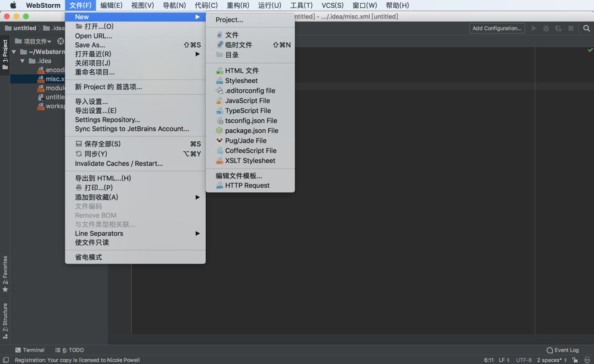Image resolution: width=594 pixels, height=364 pixels.
Task: Click 同步(Y) menu item
Action: coord(135,154)
